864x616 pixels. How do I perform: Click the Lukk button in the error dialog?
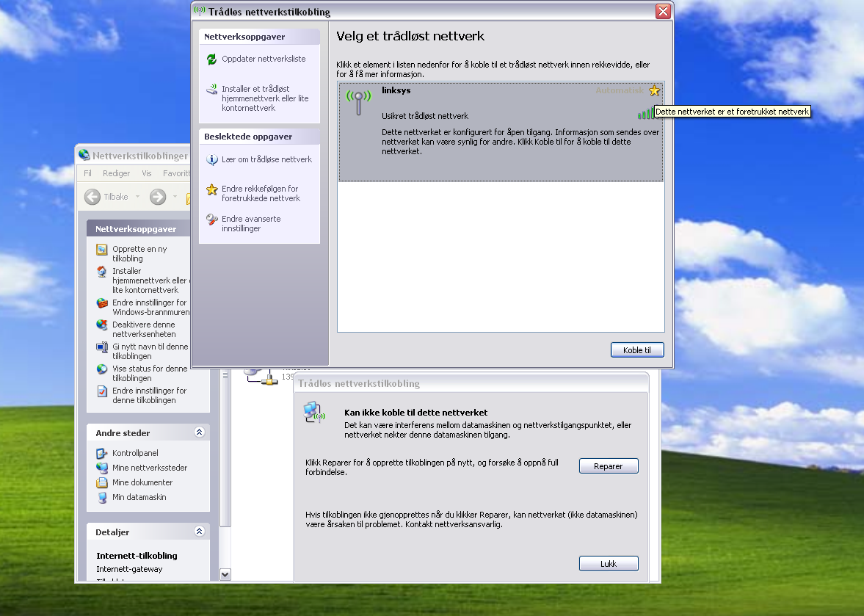609,564
